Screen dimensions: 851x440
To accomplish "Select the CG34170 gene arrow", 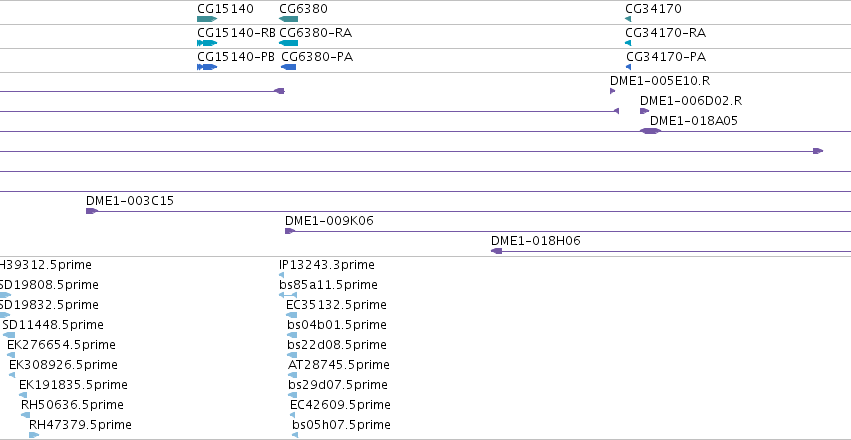I will (628, 19).
